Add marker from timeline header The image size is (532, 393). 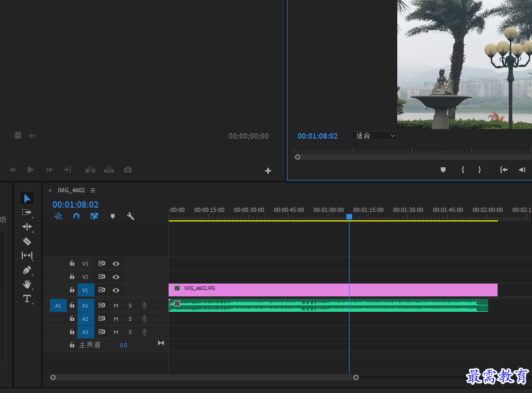click(x=112, y=216)
